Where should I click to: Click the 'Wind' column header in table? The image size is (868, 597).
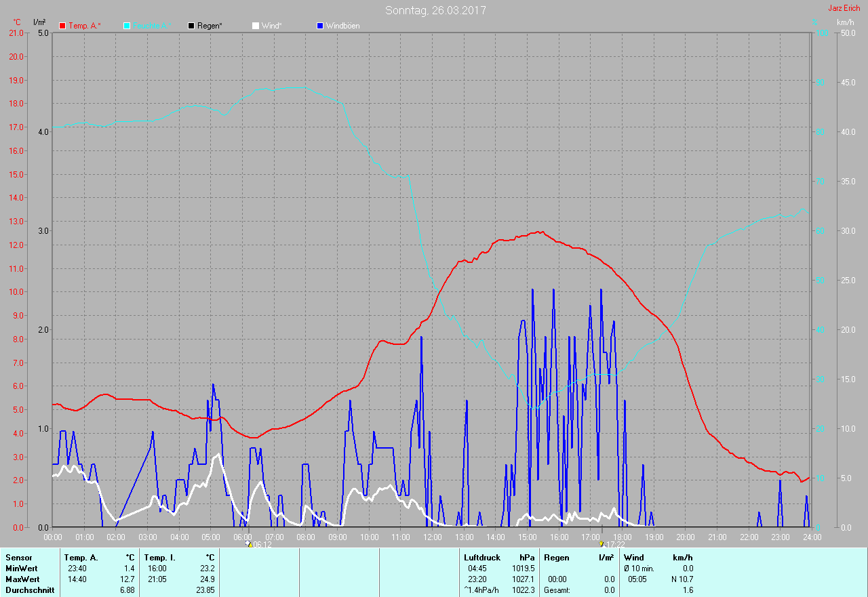633,558
